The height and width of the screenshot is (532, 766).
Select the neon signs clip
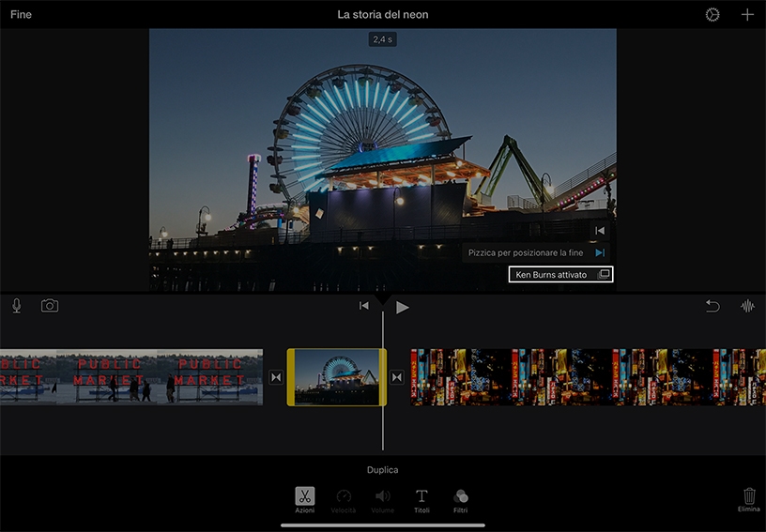pyautogui.click(x=589, y=377)
